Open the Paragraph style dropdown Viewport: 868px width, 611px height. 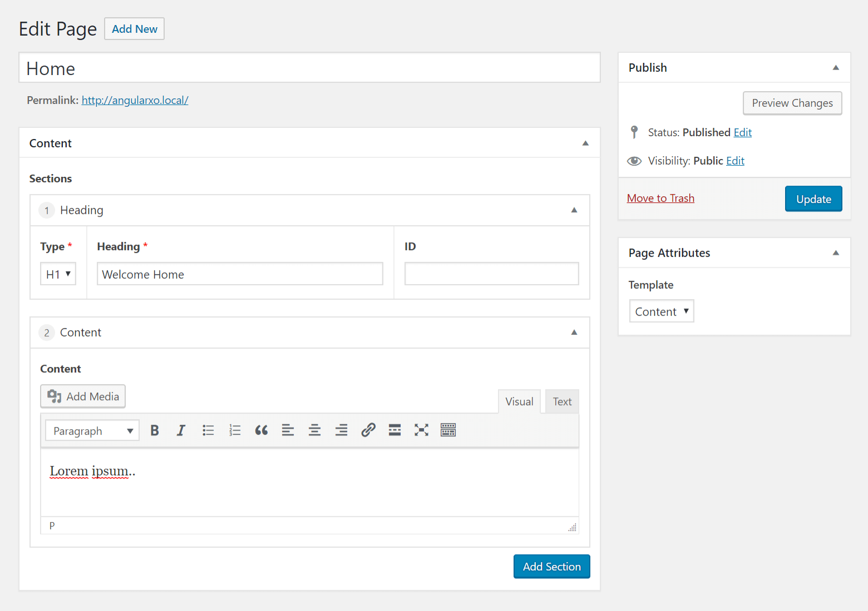click(x=92, y=430)
